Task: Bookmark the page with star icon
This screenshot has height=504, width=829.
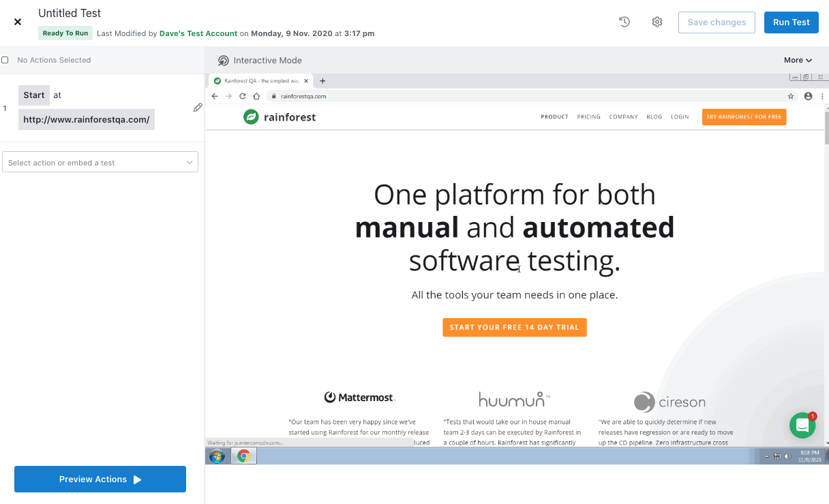Action: click(791, 96)
